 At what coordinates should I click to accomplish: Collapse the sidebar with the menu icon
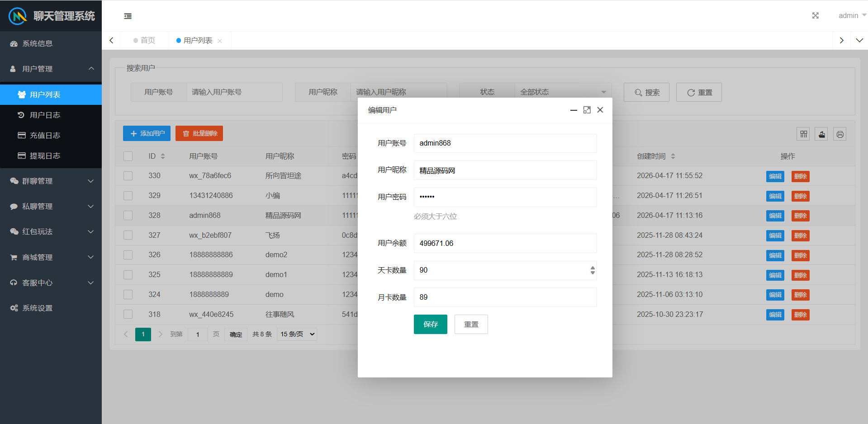point(128,16)
